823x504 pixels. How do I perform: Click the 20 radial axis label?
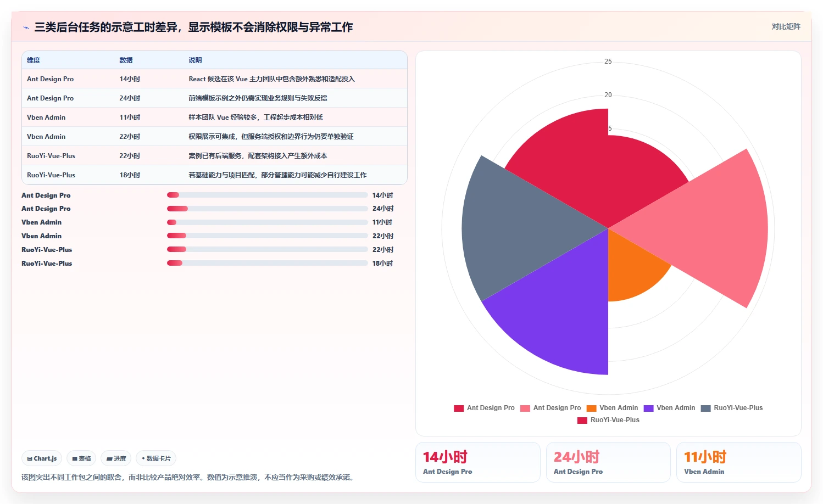608,95
